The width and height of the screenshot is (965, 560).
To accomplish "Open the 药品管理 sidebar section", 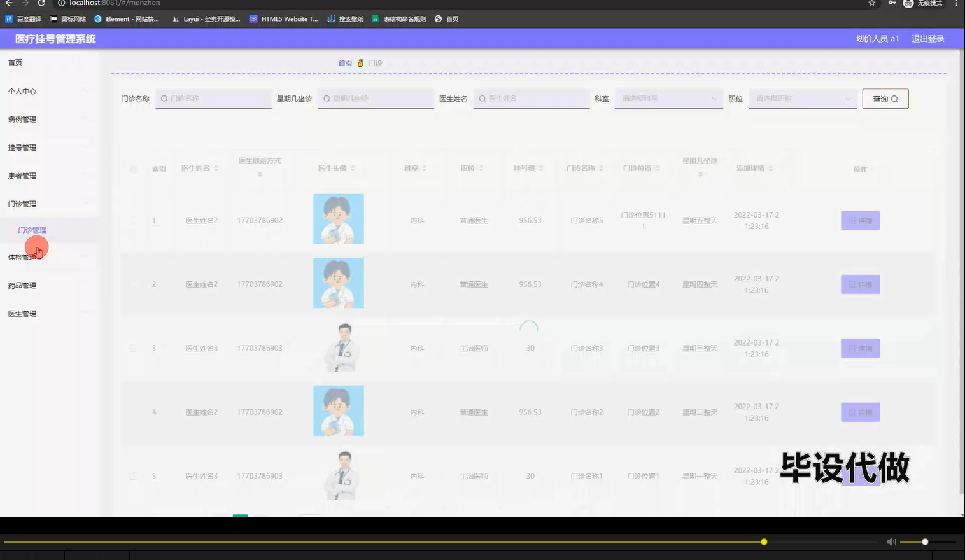I will (x=23, y=285).
